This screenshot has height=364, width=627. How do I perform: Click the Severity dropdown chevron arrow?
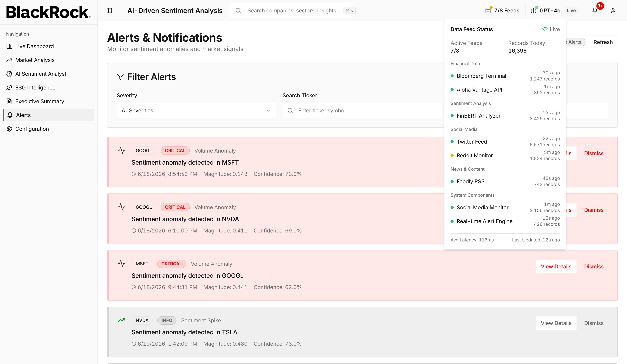point(268,110)
